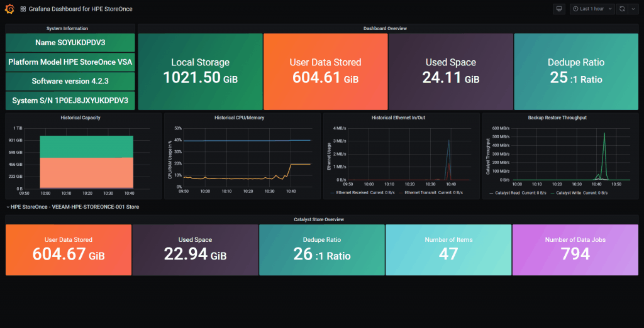Screen dimensions: 644x328
Task: Click the System S/N 1P0EJ8JXYUKDPDV3 text
Action: click(70, 101)
